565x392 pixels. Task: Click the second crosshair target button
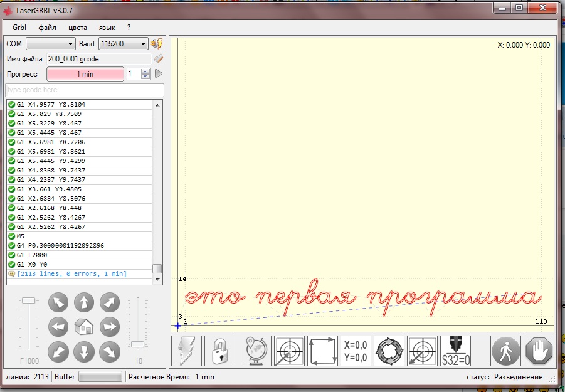[x=422, y=351]
